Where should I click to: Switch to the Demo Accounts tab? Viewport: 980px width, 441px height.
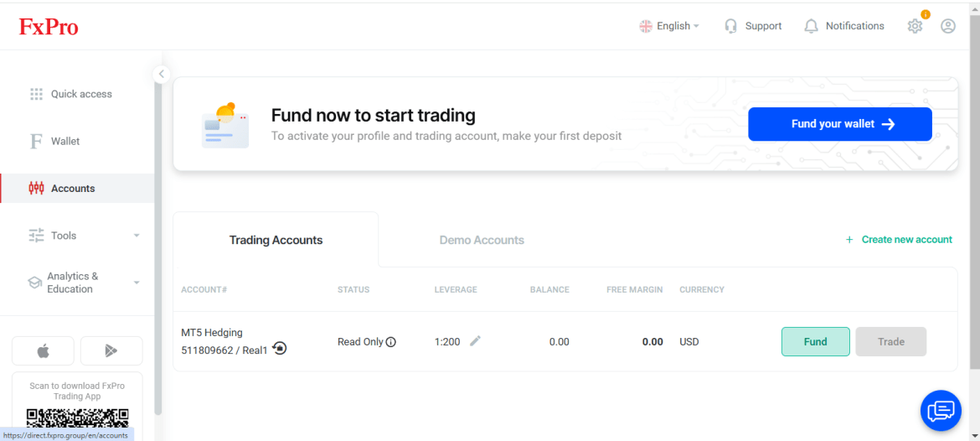pyautogui.click(x=482, y=241)
